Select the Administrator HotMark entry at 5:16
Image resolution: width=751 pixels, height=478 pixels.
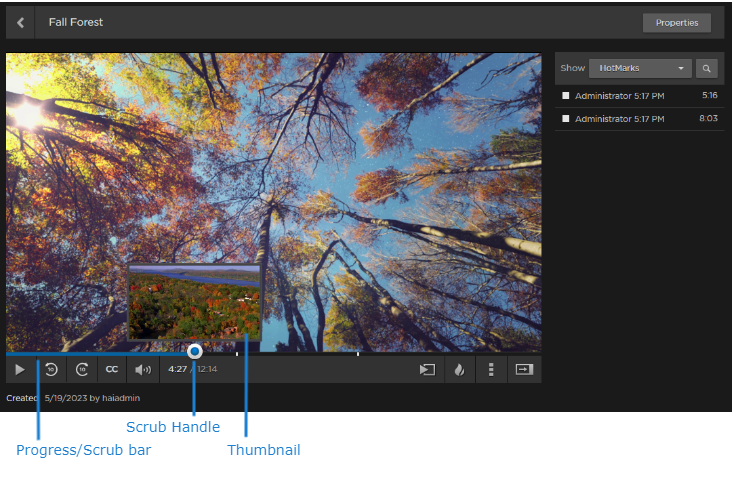point(619,96)
